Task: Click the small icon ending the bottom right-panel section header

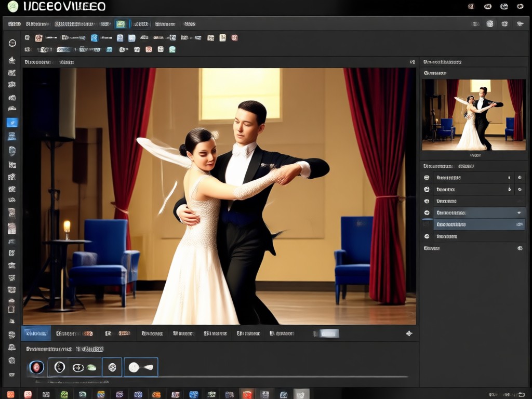Action: 520,248
